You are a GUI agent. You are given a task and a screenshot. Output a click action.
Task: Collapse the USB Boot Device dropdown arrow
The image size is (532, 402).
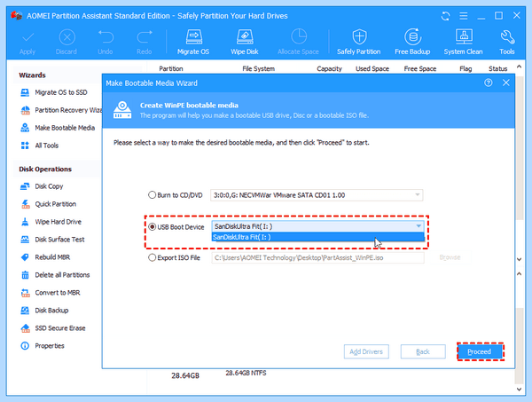[419, 226]
